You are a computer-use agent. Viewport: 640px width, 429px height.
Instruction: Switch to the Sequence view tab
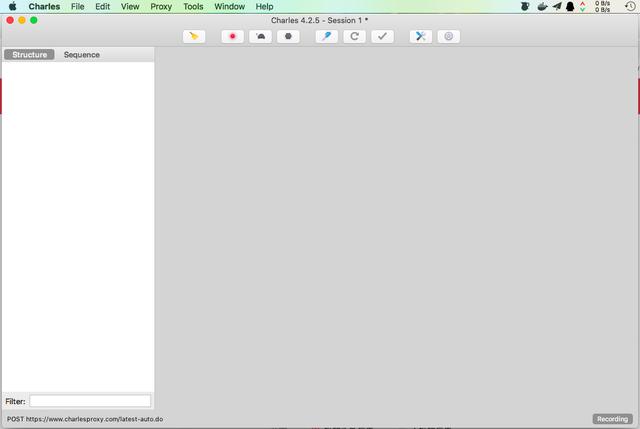pos(82,55)
